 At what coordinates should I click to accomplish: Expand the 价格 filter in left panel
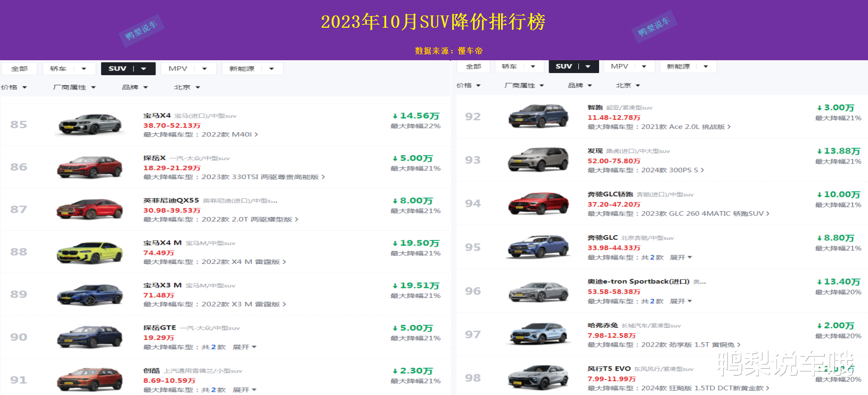14,87
